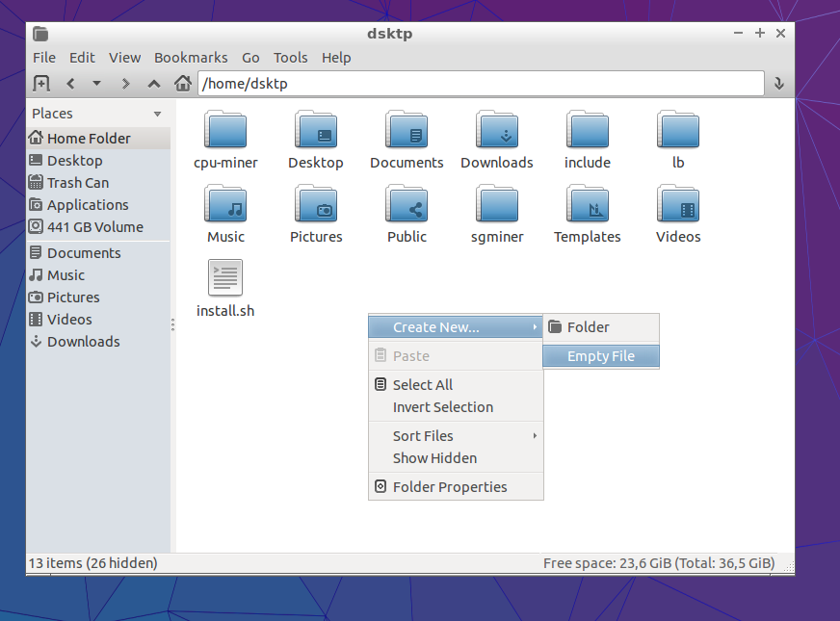Click the home icon in toolbar
This screenshot has width=840, height=621.
182,84
